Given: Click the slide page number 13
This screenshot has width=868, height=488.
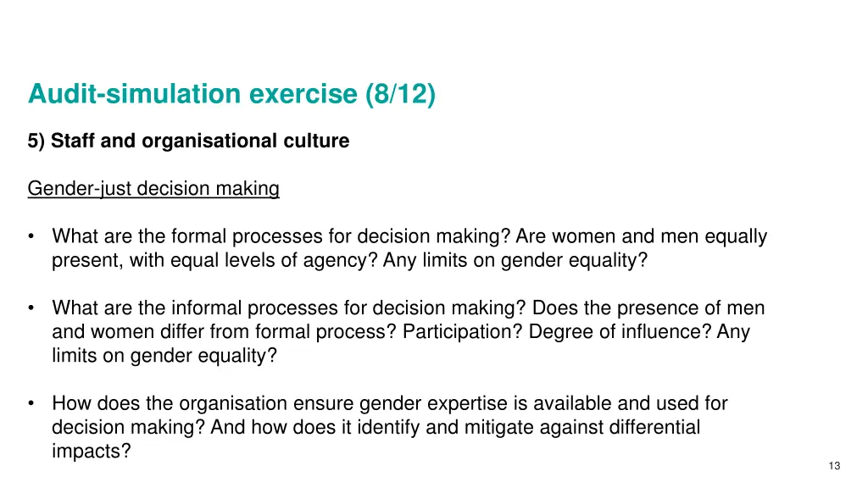Looking at the screenshot, I should [x=835, y=466].
